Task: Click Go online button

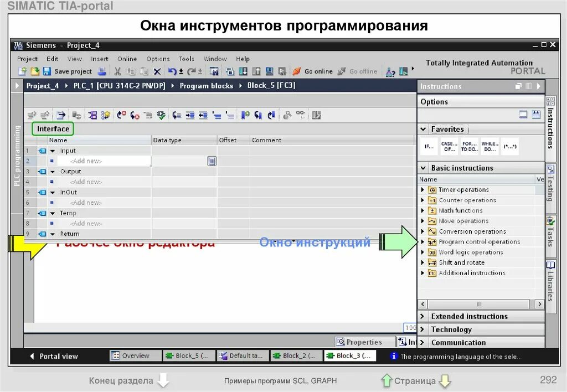Action: pos(313,71)
